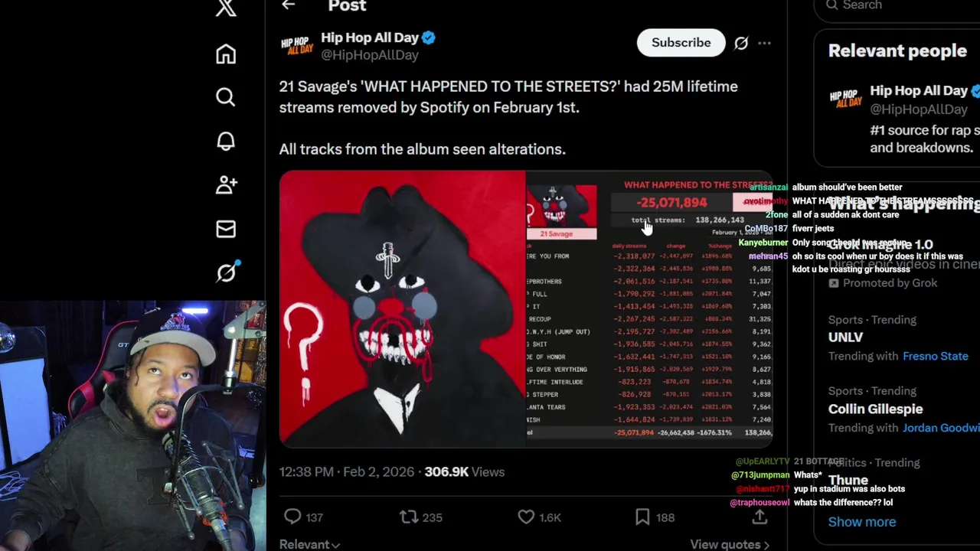Open the X home feed icon
Image resolution: width=980 pixels, height=551 pixels.
[x=226, y=54]
